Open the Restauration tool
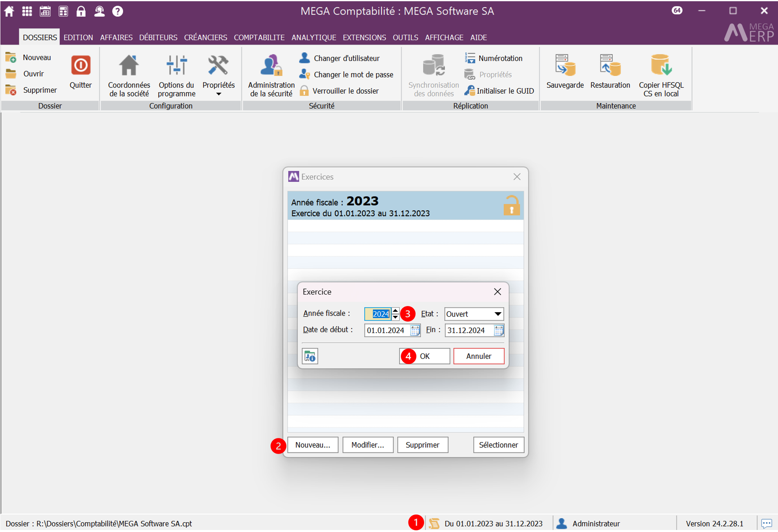778x532 pixels. 610,66
